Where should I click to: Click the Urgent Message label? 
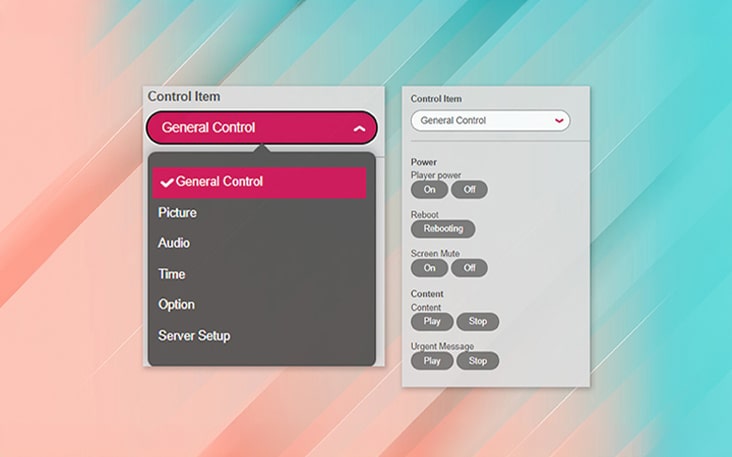coord(442,346)
